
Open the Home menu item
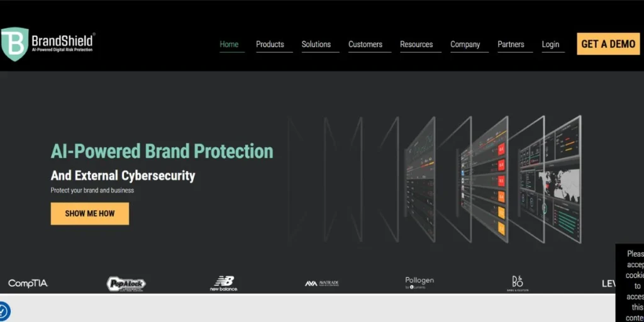point(229,45)
